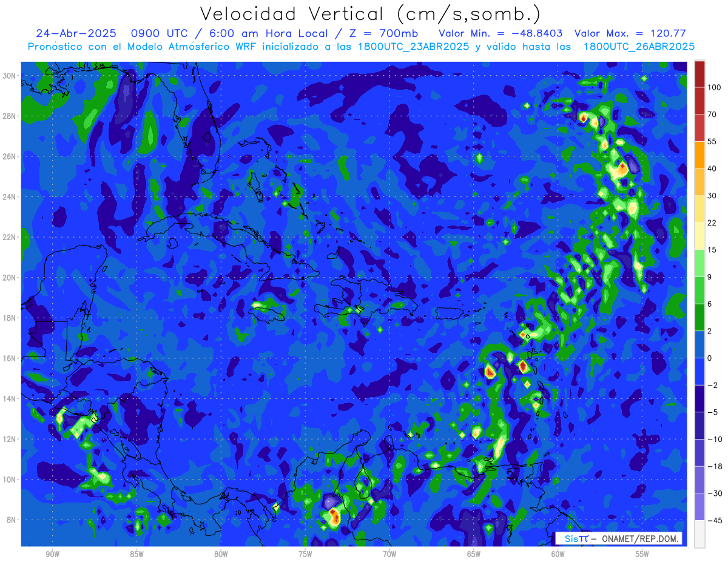Click the 65W longitude label
The width and height of the screenshot is (728, 562).
tap(474, 554)
